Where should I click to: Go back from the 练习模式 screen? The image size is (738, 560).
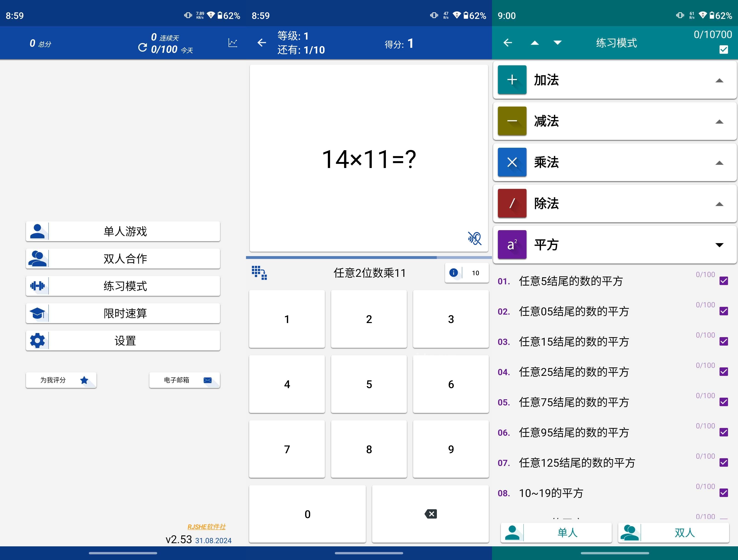click(508, 43)
